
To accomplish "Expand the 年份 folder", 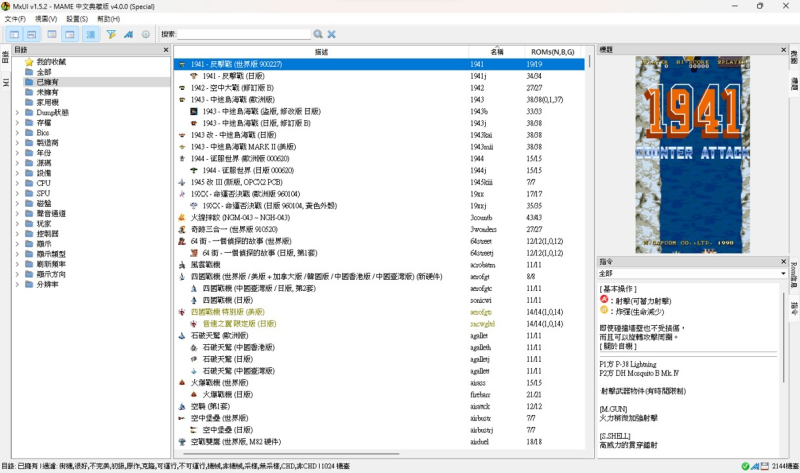I will (17, 153).
